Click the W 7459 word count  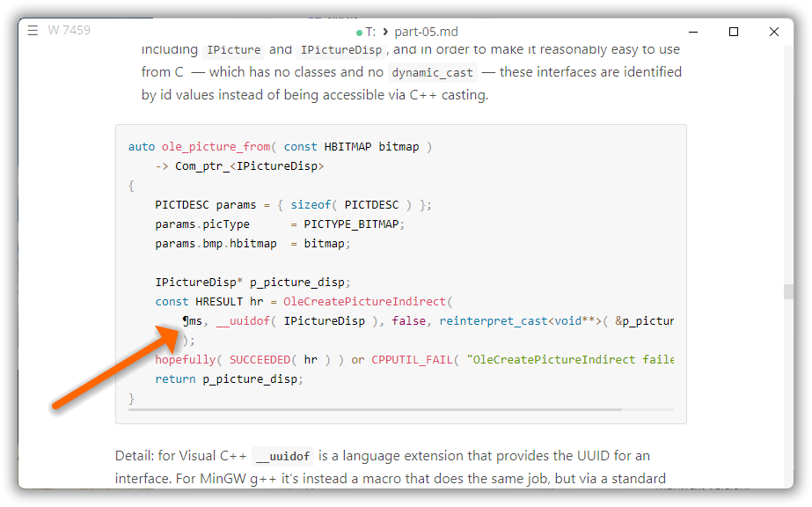point(69,31)
